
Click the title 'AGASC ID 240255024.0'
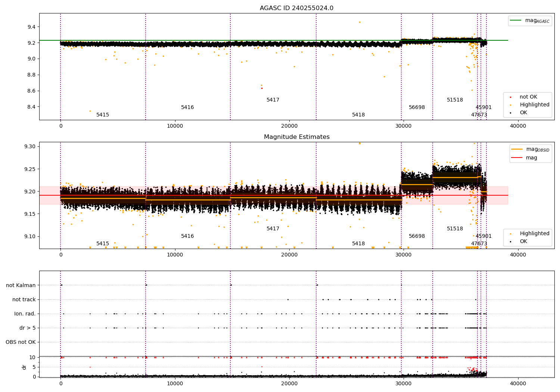(296, 8)
